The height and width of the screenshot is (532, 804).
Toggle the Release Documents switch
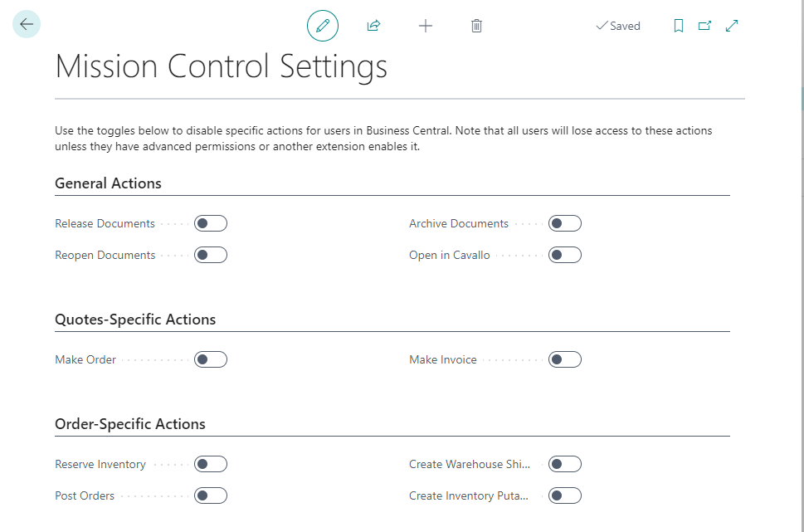pos(210,223)
